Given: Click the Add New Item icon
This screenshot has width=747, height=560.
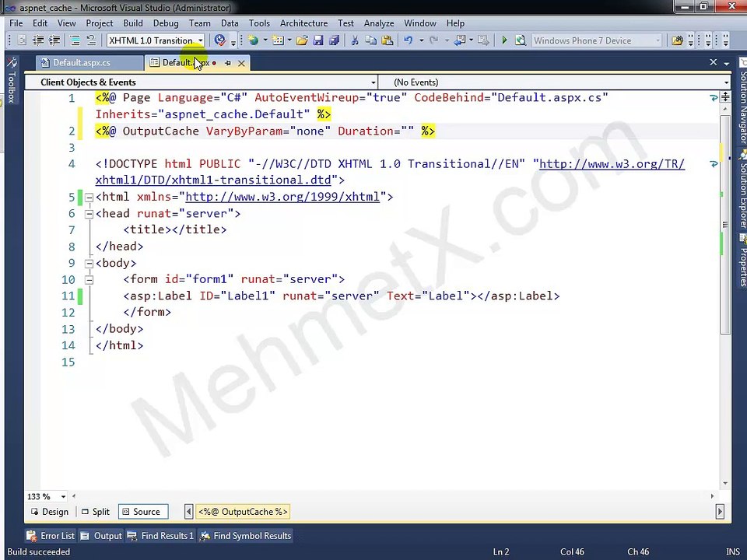Looking at the screenshot, I should (279, 40).
